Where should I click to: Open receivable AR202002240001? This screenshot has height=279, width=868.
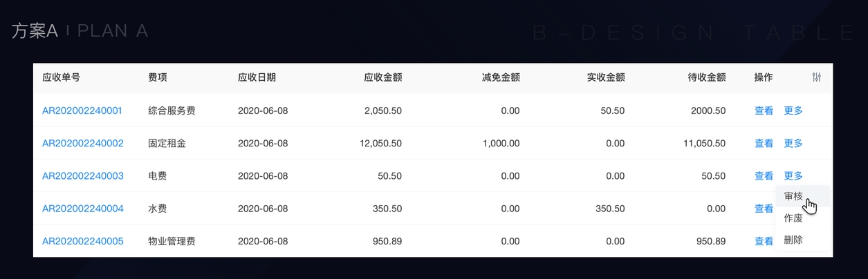pos(82,110)
